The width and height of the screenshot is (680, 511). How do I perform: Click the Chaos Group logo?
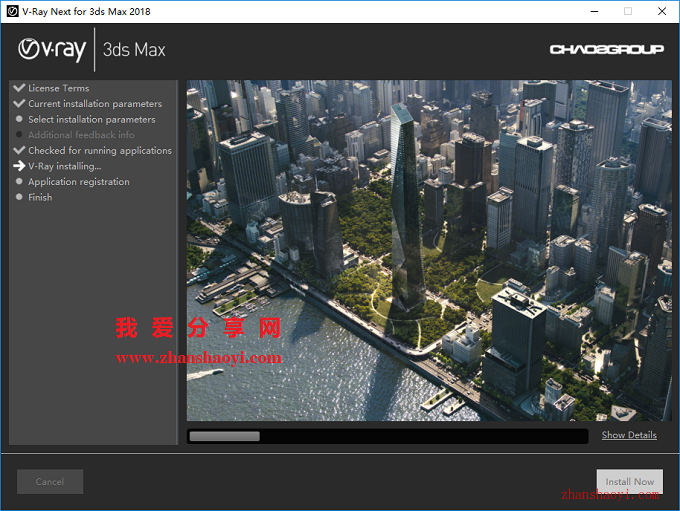[607, 49]
